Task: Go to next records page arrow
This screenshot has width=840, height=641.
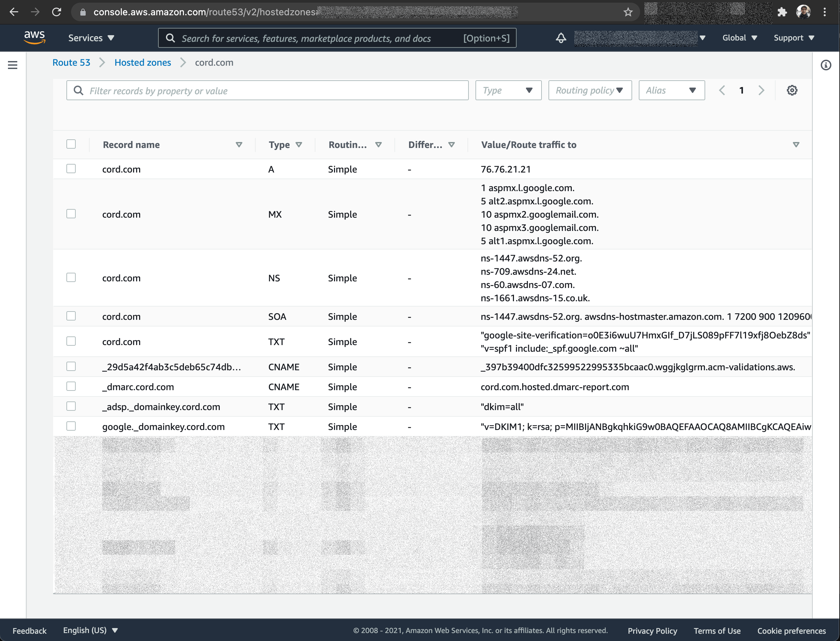Action: click(761, 91)
